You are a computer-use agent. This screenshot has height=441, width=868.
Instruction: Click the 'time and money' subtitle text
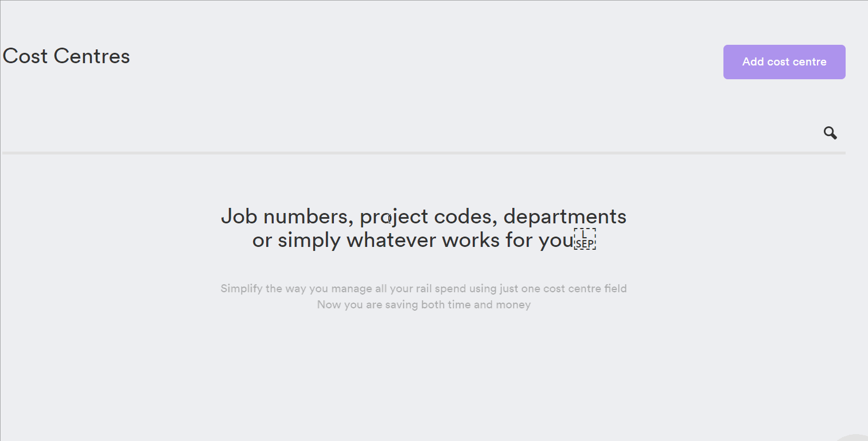489,305
